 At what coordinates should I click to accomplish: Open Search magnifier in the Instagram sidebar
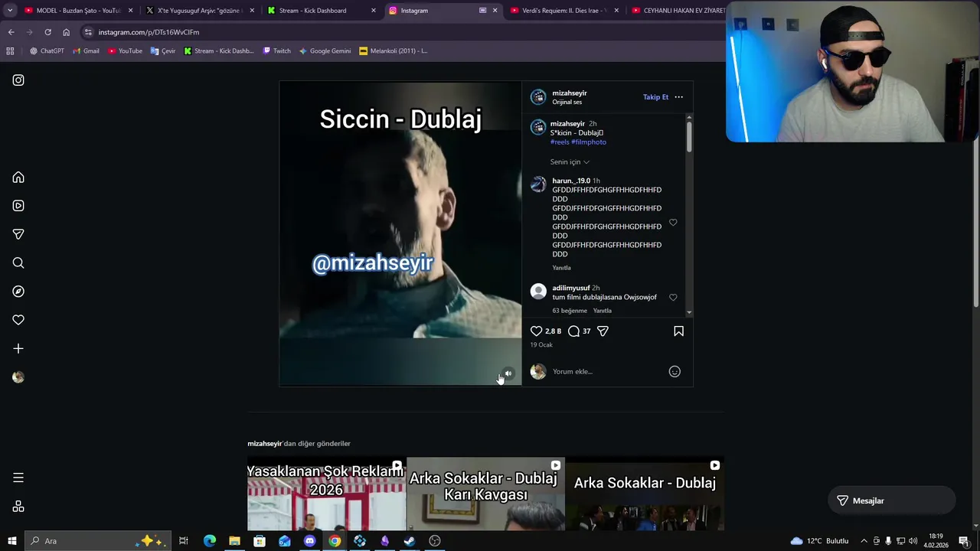18,263
